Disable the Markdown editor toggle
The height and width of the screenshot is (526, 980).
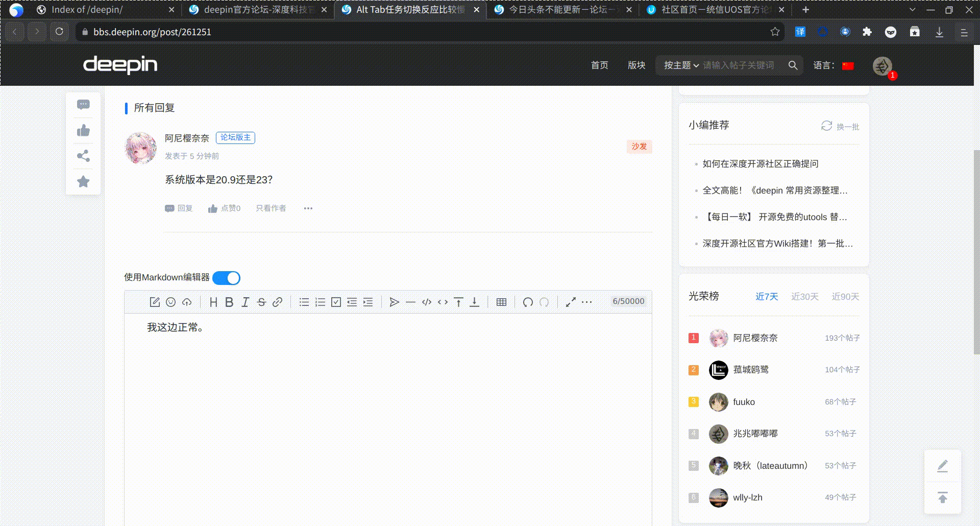[226, 278]
